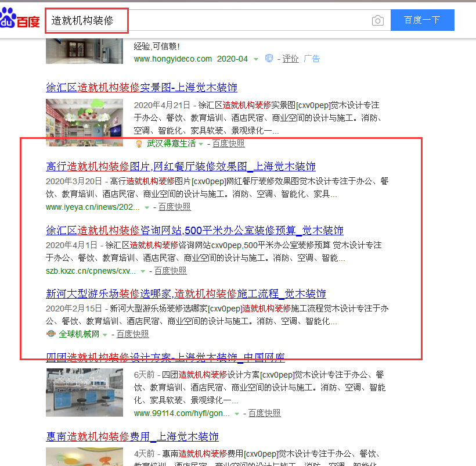The height and width of the screenshot is (466, 476).
Task: Open camera image search in search box
Action: pyautogui.click(x=378, y=20)
